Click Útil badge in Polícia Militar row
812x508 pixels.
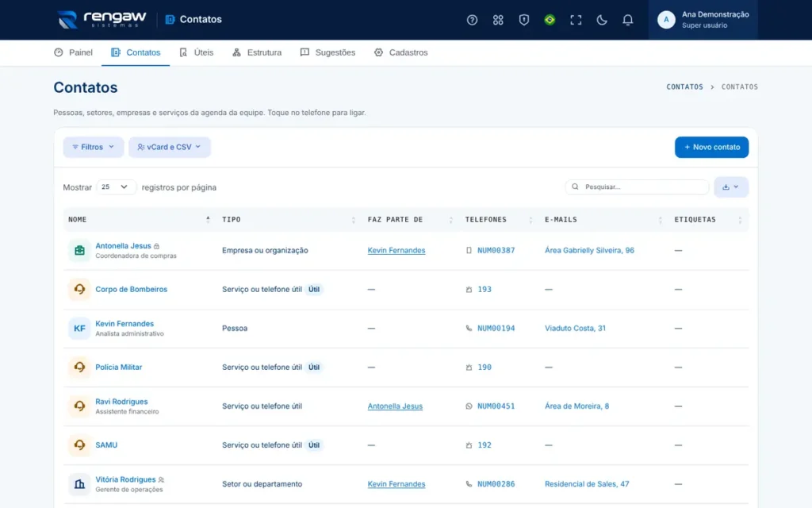click(314, 367)
